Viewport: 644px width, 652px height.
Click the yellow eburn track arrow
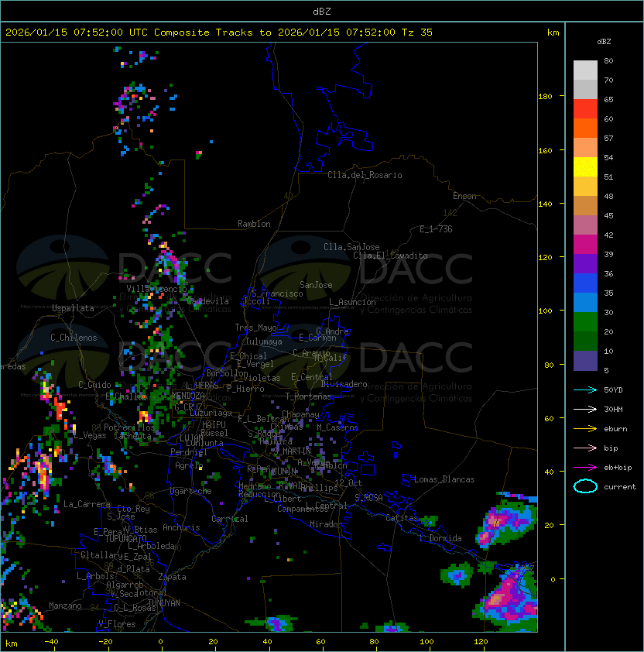click(585, 429)
